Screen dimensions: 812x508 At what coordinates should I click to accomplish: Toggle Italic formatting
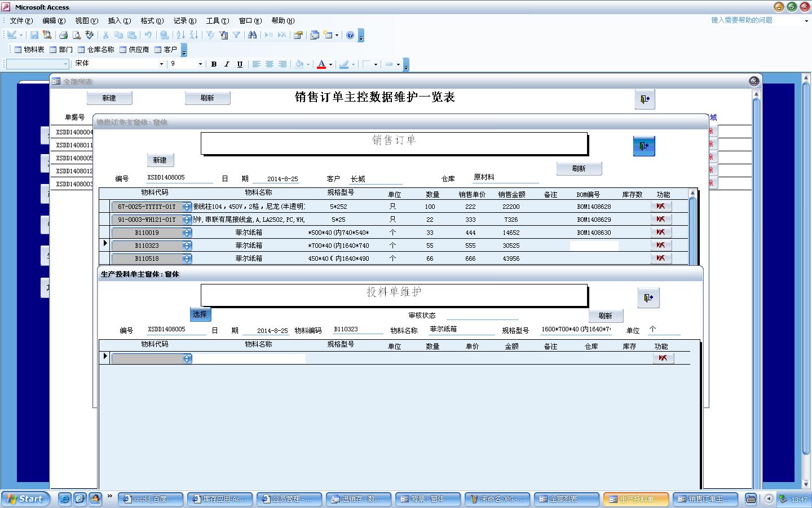[x=227, y=64]
